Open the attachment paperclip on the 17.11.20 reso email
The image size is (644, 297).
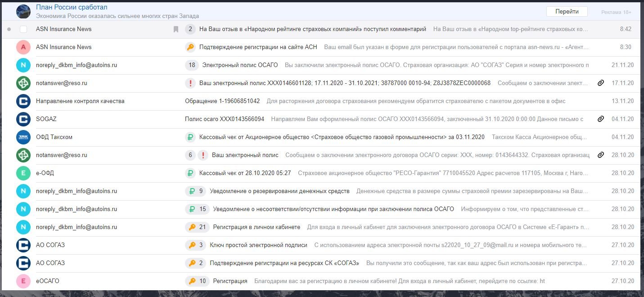(x=600, y=83)
